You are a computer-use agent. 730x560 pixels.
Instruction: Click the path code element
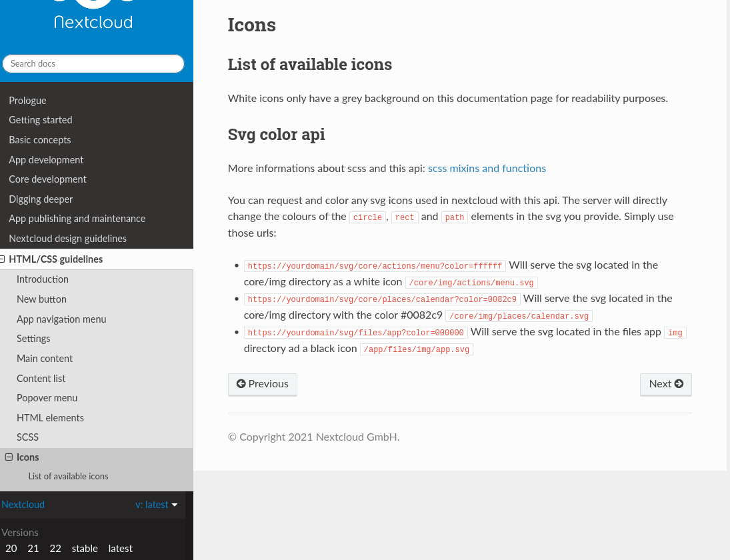click(455, 217)
